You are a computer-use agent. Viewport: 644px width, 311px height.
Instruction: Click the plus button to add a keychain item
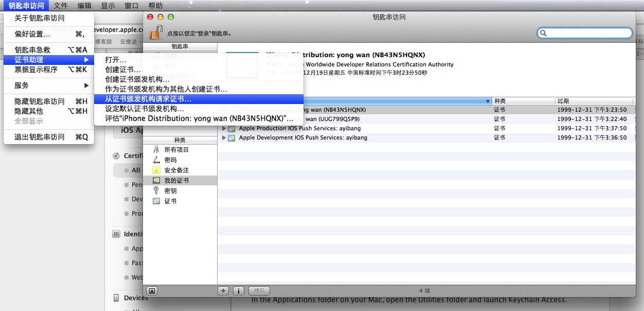tap(223, 290)
